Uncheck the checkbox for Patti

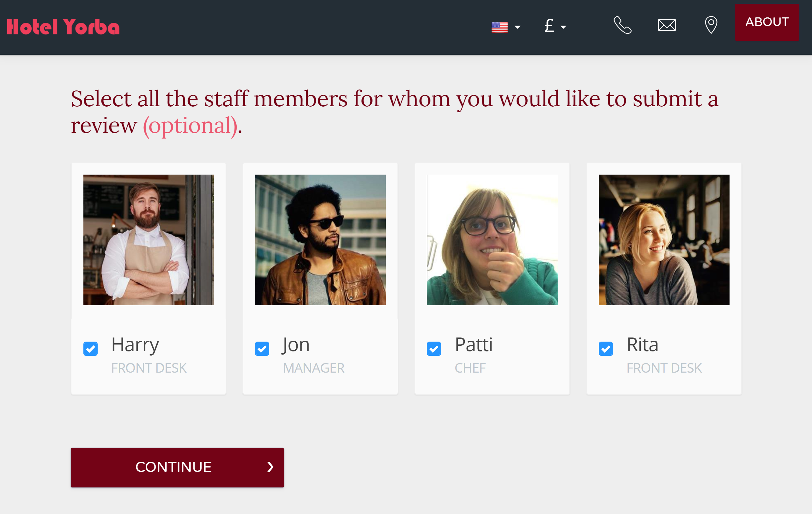[x=434, y=348]
